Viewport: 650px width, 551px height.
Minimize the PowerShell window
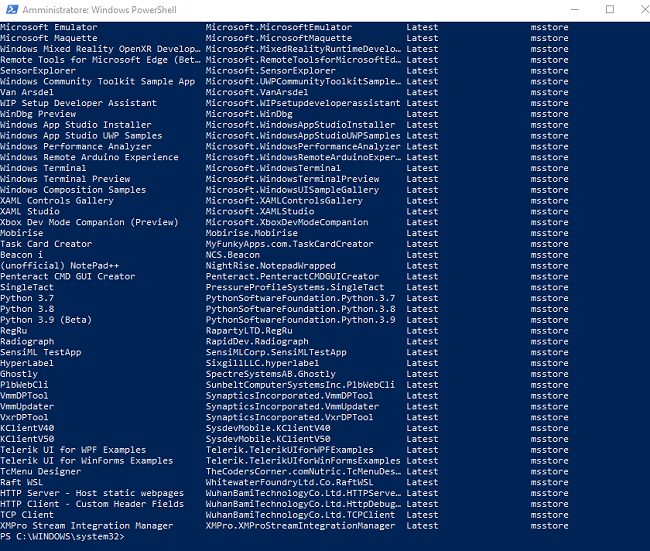pyautogui.click(x=575, y=9)
